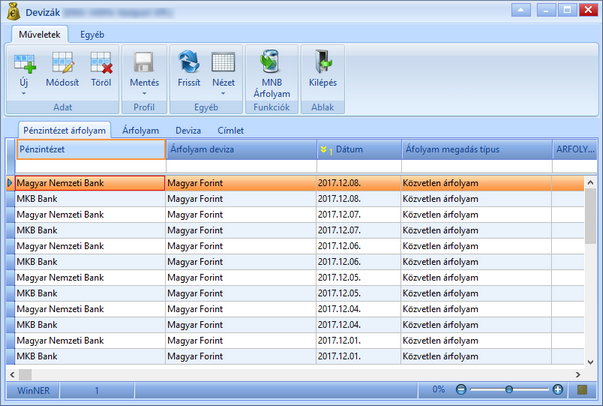Open the Mentés dropdown arrow
Viewport: 603px width, 406px height.
click(144, 93)
